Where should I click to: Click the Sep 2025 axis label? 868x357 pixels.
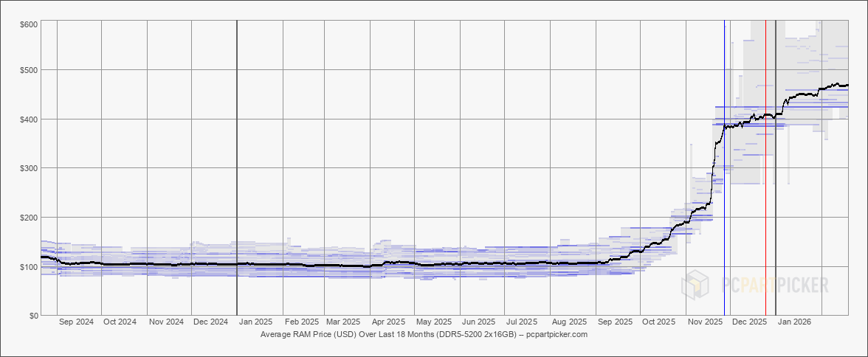[x=615, y=322]
